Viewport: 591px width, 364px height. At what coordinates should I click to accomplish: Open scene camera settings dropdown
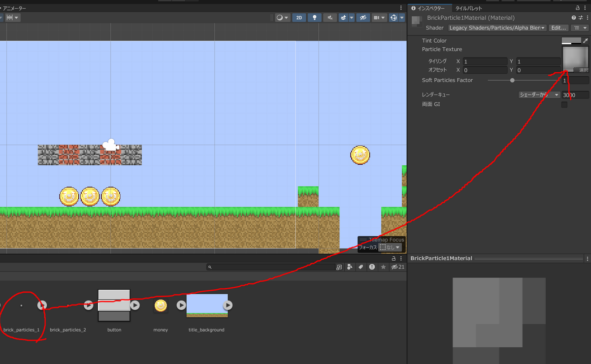click(379, 18)
